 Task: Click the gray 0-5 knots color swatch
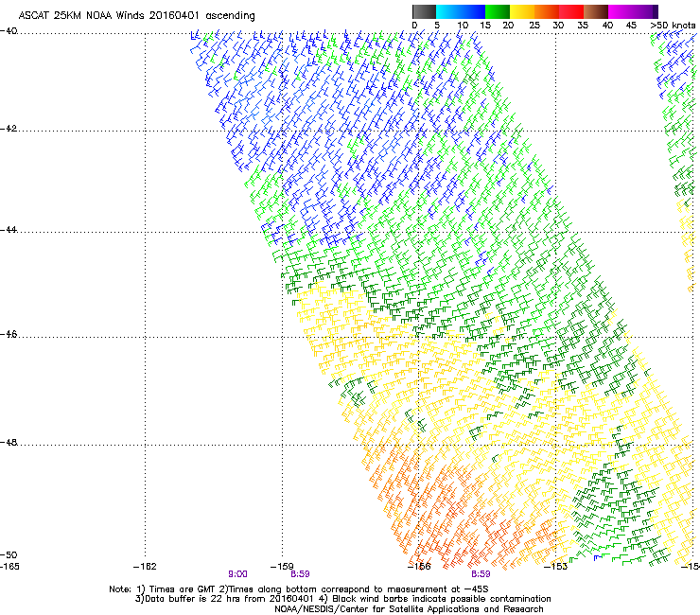pyautogui.click(x=424, y=11)
